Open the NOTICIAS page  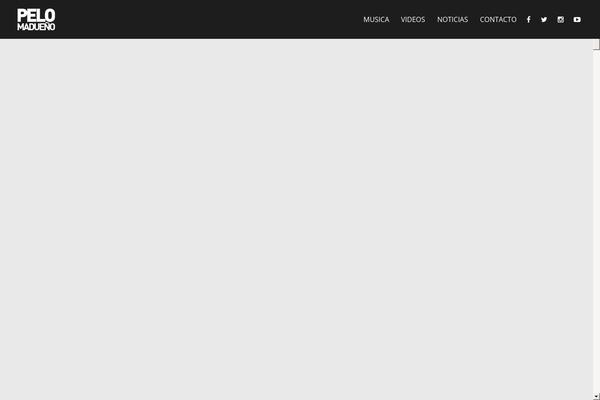(452, 20)
